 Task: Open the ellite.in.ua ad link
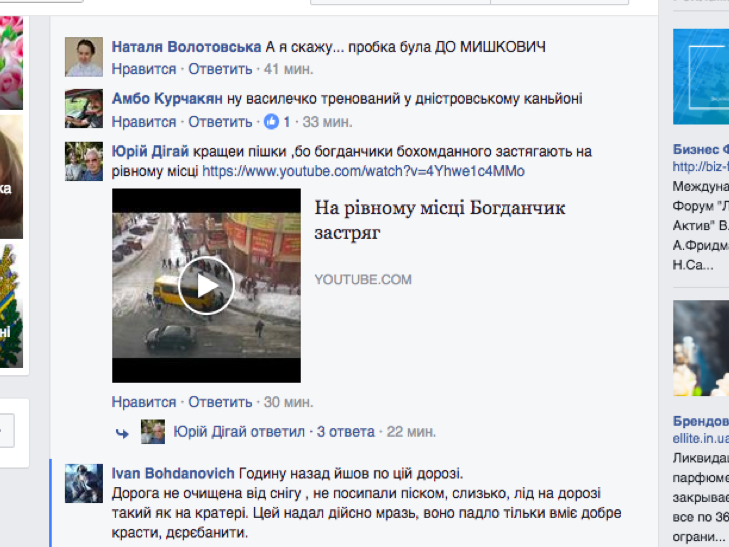(701, 438)
